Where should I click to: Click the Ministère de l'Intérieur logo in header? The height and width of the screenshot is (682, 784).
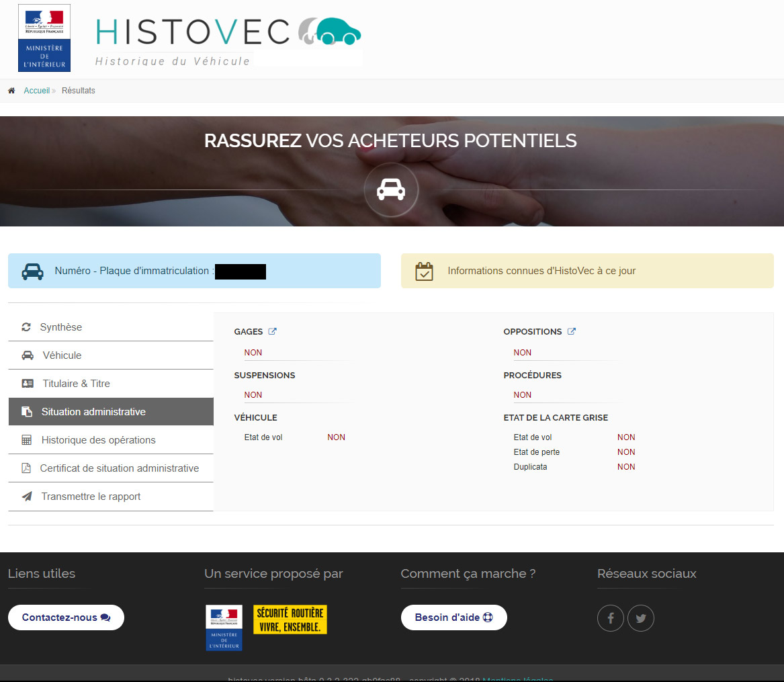(x=44, y=38)
